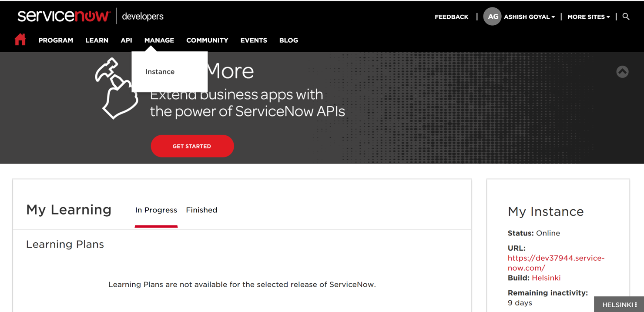Viewport: 644px width, 312px height.
Task: Open the dev37944 instance URL link
Action: (x=556, y=263)
